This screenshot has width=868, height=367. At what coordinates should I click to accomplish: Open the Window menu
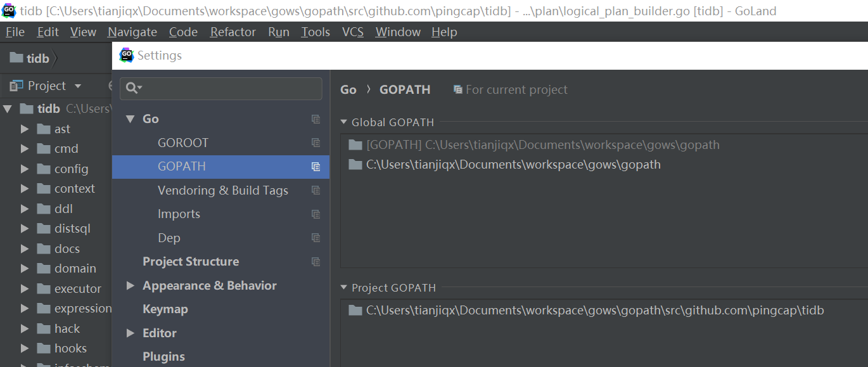tap(398, 32)
